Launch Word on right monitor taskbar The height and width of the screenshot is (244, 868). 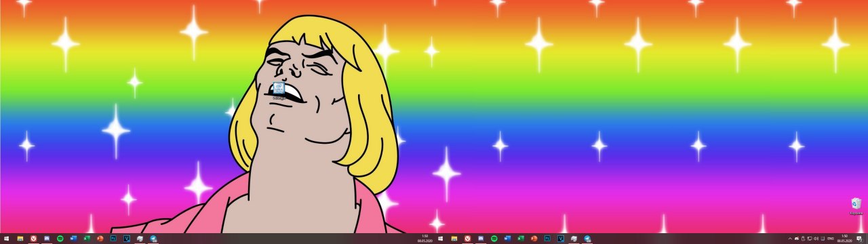(507, 239)
